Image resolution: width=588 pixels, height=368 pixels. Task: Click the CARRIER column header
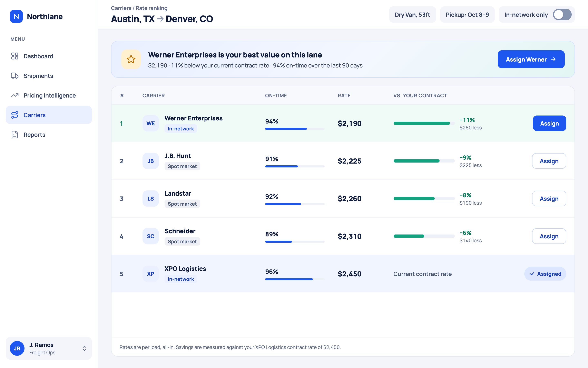click(x=154, y=95)
